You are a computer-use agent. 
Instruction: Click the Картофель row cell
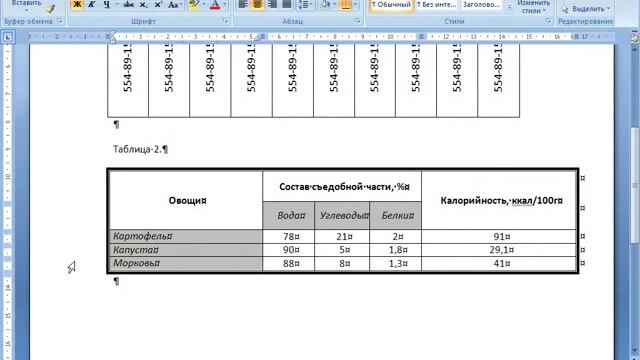pyautogui.click(x=186, y=236)
